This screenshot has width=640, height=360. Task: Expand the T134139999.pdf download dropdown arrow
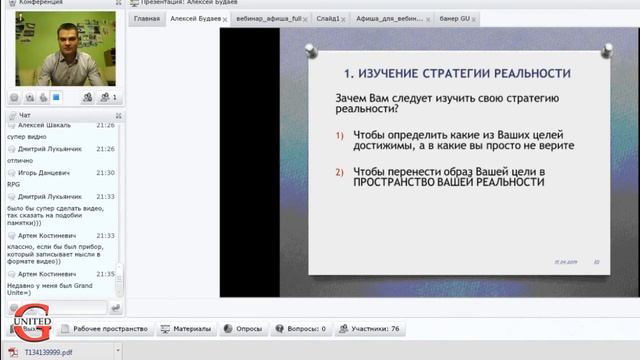pyautogui.click(x=118, y=350)
